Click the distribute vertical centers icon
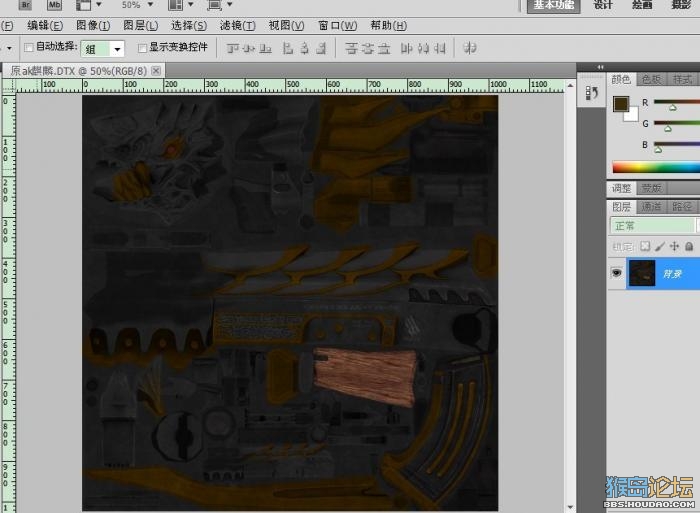This screenshot has height=513, width=700. tap(368, 48)
